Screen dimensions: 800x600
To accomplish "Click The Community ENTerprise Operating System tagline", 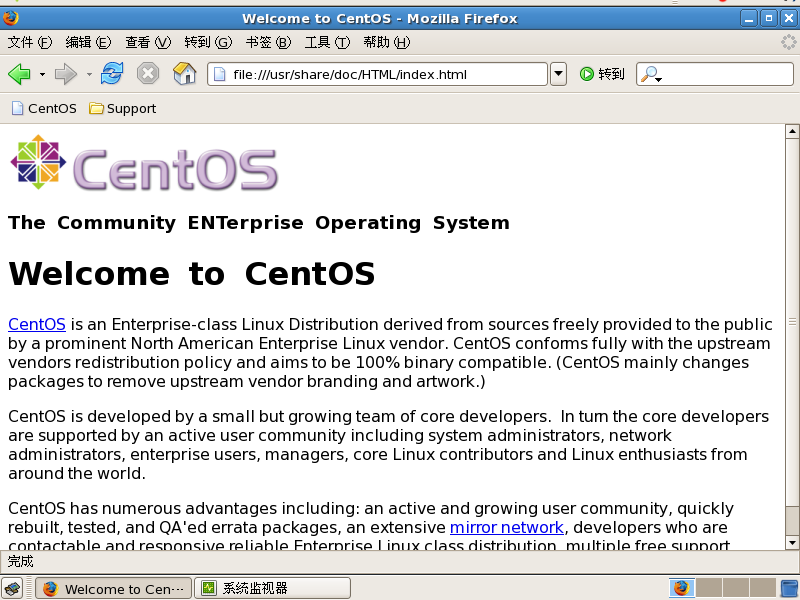I will click(259, 223).
